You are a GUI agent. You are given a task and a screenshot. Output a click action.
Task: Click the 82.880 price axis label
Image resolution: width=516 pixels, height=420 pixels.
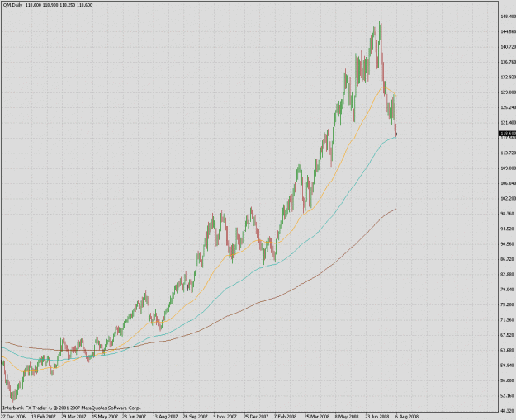point(509,274)
